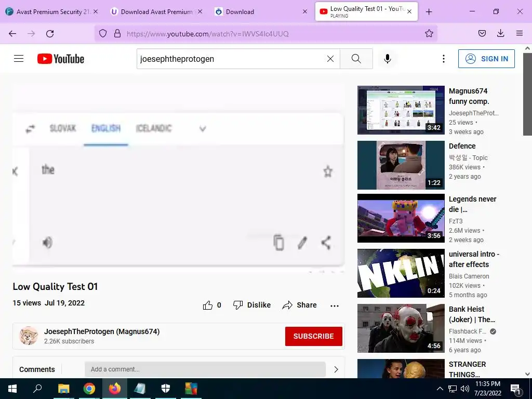The width and height of the screenshot is (532, 399).
Task: Share the Low Quality Test 01 video
Action: coord(299,305)
